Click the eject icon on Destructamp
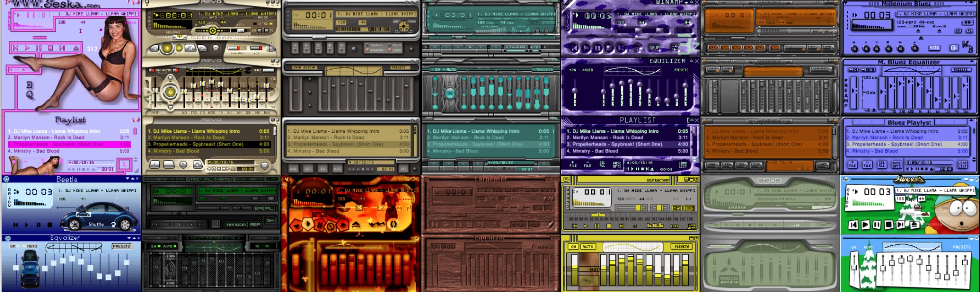This screenshot has height=292, width=980. [x=635, y=226]
